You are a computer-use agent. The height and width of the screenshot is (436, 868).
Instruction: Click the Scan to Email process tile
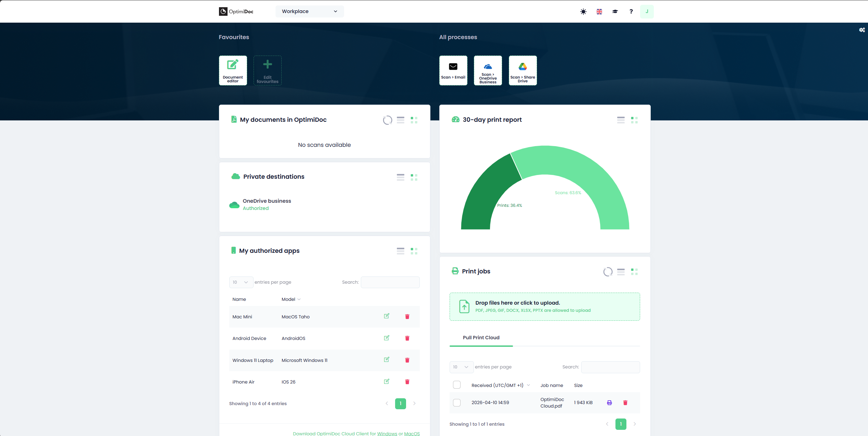point(453,70)
